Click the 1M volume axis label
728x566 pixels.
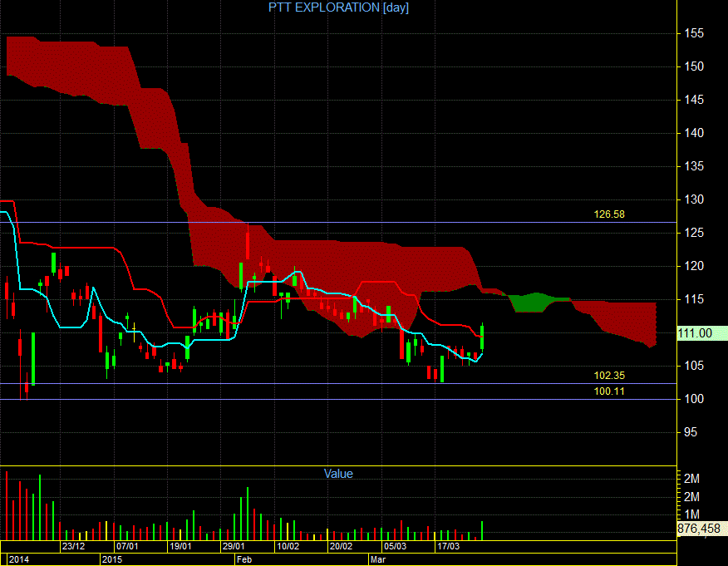[x=691, y=514]
